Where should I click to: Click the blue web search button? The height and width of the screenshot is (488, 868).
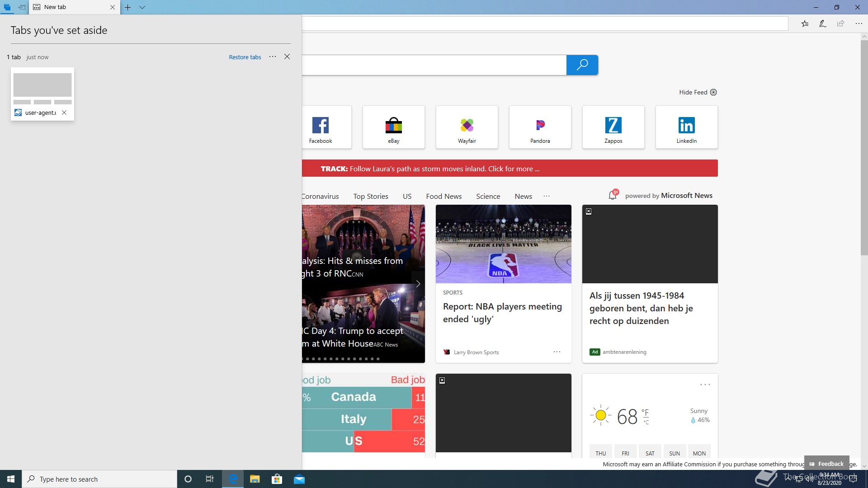(x=582, y=65)
